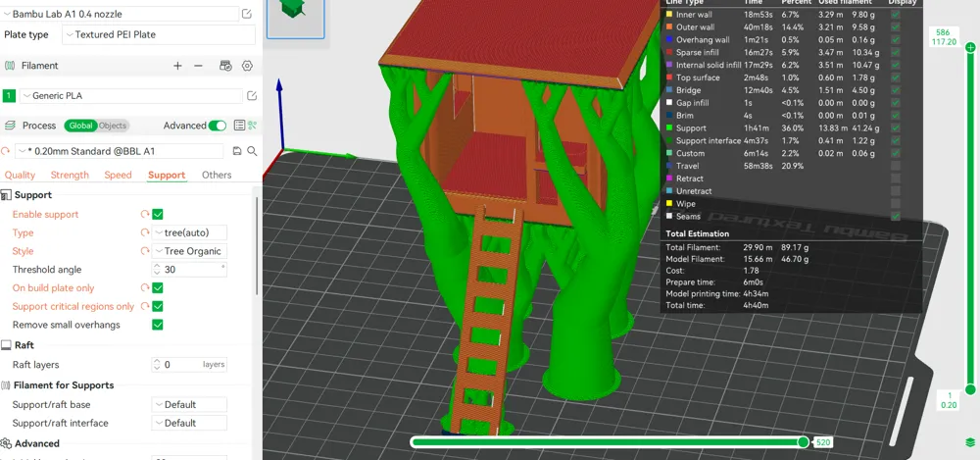Select the Support tab

(x=167, y=176)
